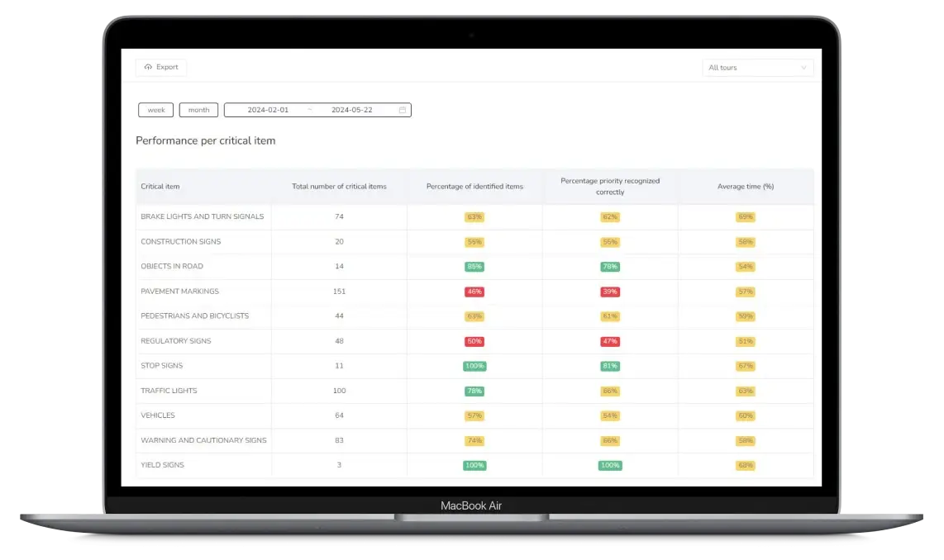This screenshot has height=560, width=944.
Task: Open the All tours dropdown
Action: (757, 68)
